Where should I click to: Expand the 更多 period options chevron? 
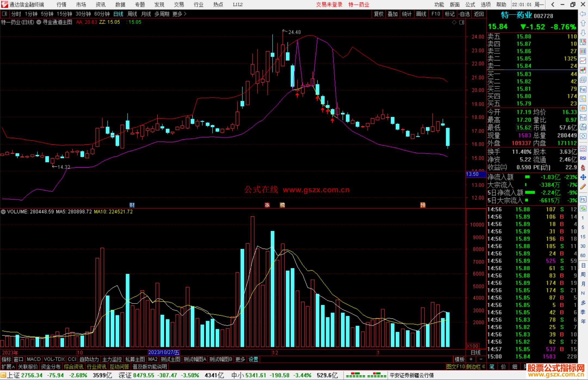[x=185, y=14]
